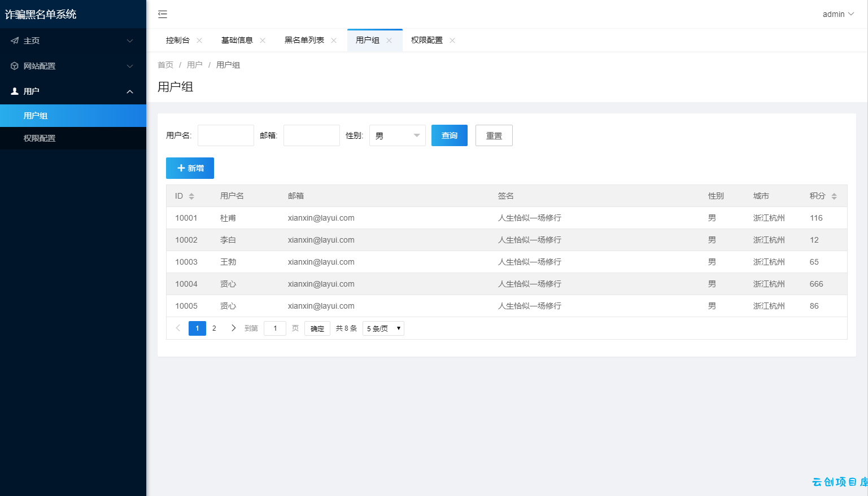Viewport: 868px width, 496px height.
Task: Click ID cell 10002
Action: pyautogui.click(x=186, y=240)
